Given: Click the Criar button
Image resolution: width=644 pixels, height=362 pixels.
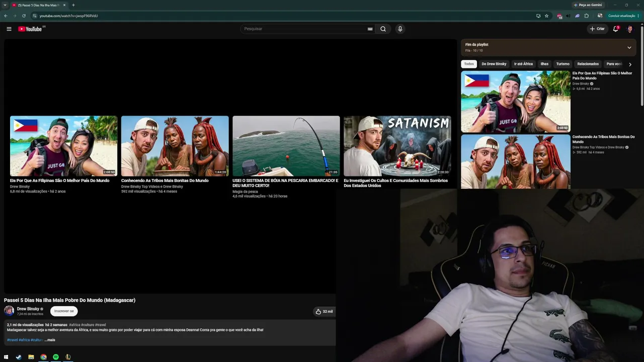Looking at the screenshot, I should [x=597, y=29].
